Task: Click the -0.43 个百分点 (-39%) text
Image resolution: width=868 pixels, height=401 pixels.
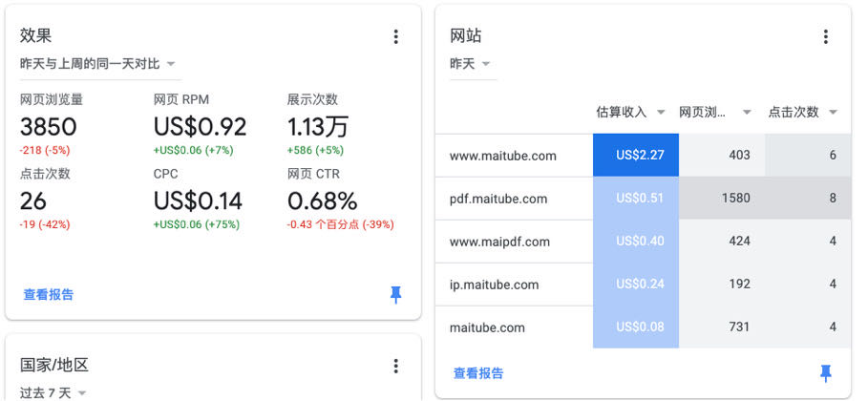Action: coord(341,224)
